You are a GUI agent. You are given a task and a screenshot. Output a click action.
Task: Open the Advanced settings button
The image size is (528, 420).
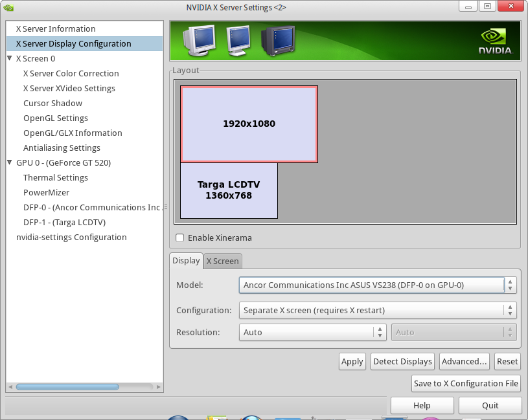tap(464, 362)
